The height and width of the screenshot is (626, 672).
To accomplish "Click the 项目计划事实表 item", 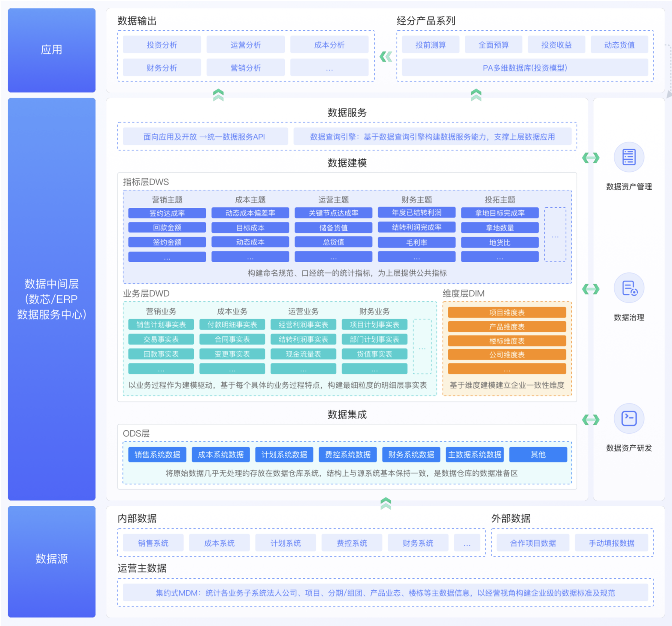I will pos(374,324).
